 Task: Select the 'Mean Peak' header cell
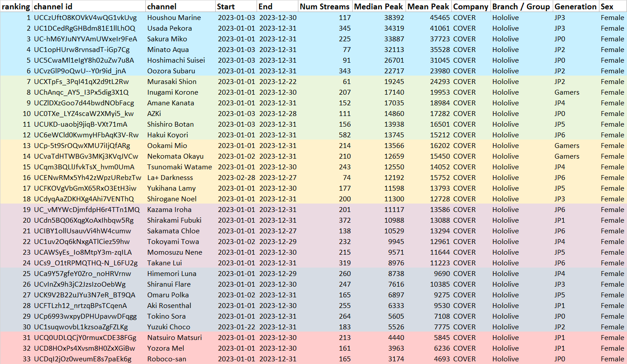[x=429, y=6]
